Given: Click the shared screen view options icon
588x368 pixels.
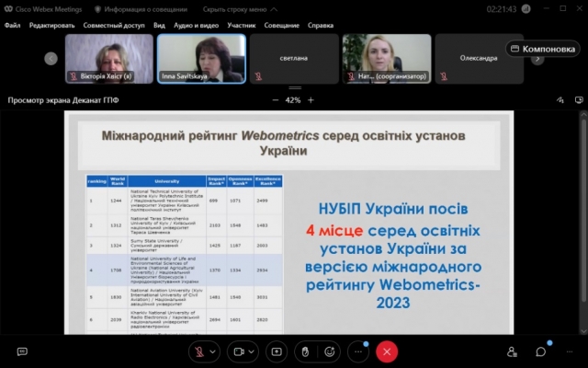Looking at the screenshot, I should pos(579,100).
